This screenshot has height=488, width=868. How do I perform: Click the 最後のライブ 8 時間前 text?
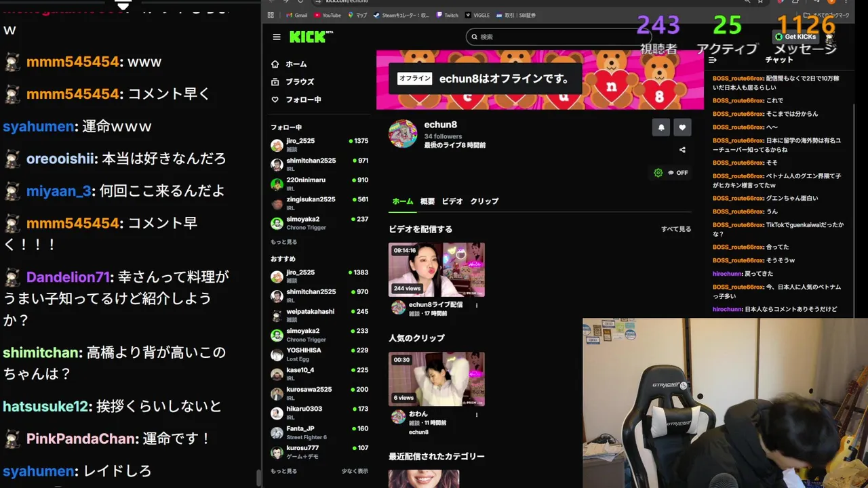tap(454, 145)
